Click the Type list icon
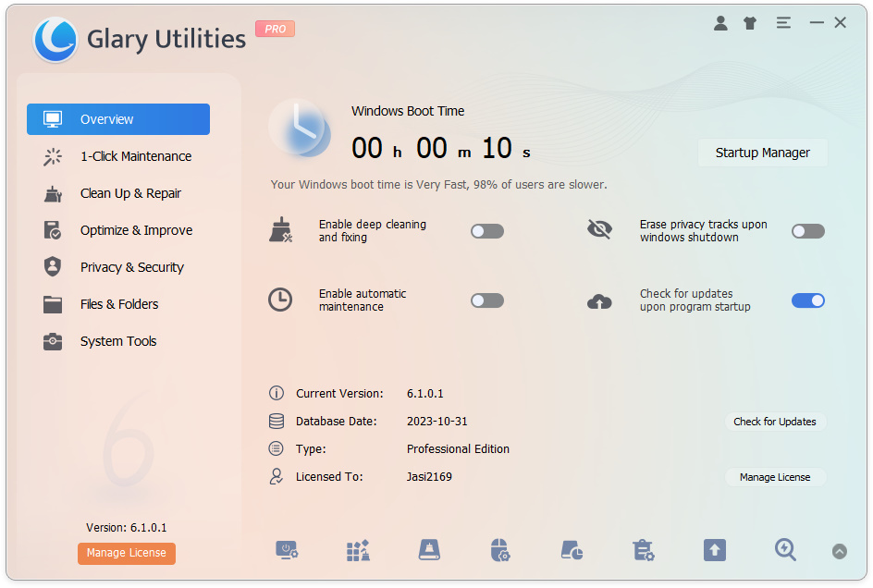The width and height of the screenshot is (873, 588). coord(277,448)
